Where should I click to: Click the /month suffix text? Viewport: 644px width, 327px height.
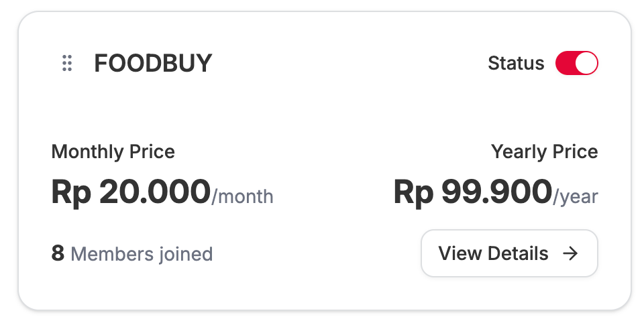pos(243,196)
